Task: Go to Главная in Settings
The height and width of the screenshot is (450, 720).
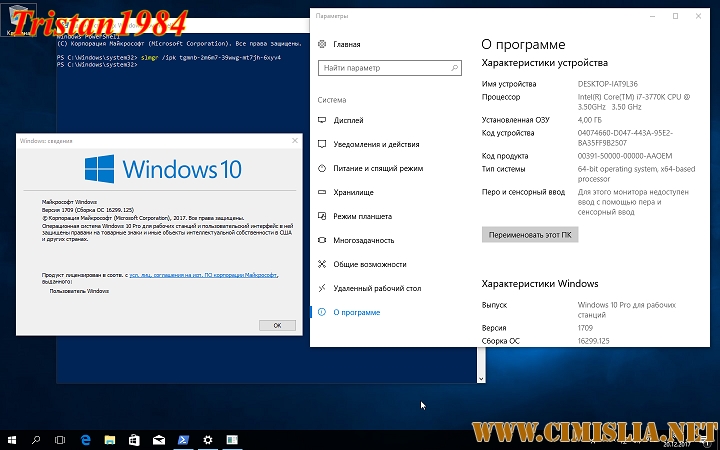Action: 347,44
